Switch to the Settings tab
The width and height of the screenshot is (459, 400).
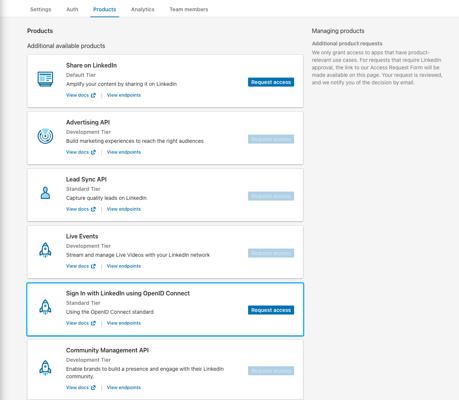pos(41,9)
